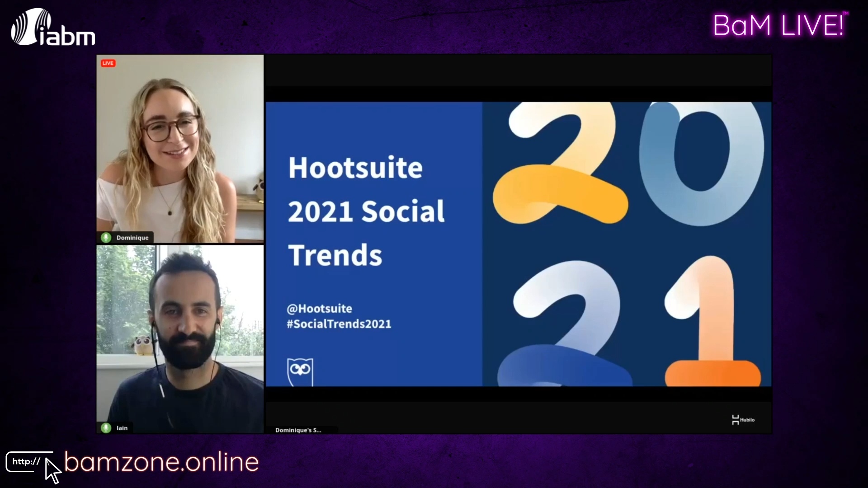Open the bamzone.online link
Image resolution: width=868 pixels, height=488 pixels.
coord(161,462)
